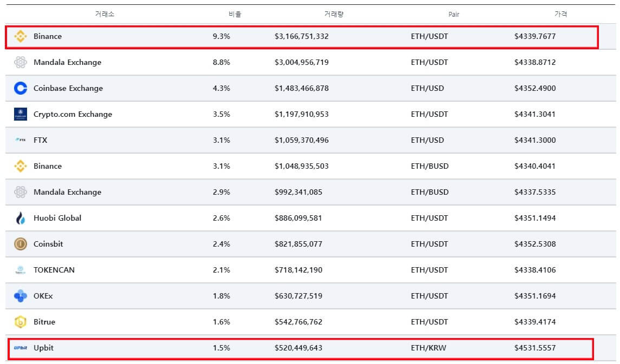Sort by the 가격 column header

tap(560, 14)
